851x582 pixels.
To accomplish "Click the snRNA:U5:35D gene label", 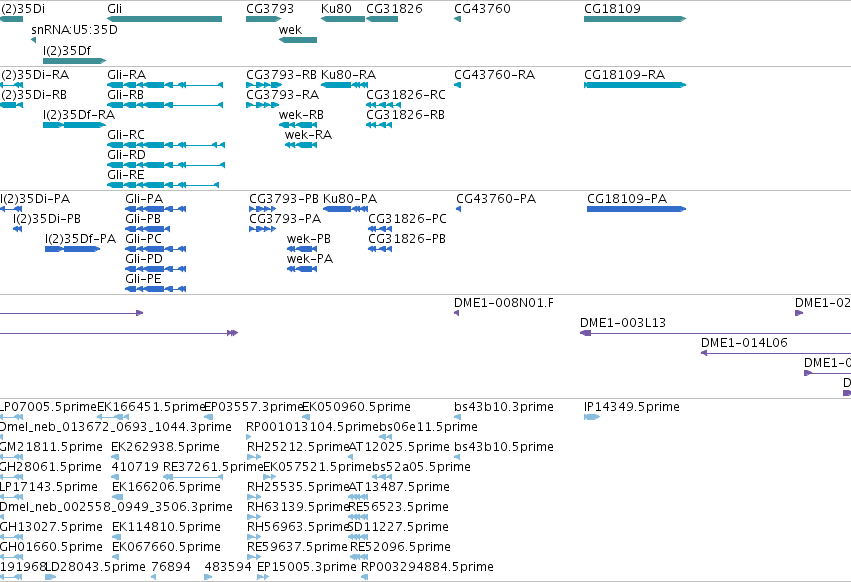I will (x=74, y=30).
